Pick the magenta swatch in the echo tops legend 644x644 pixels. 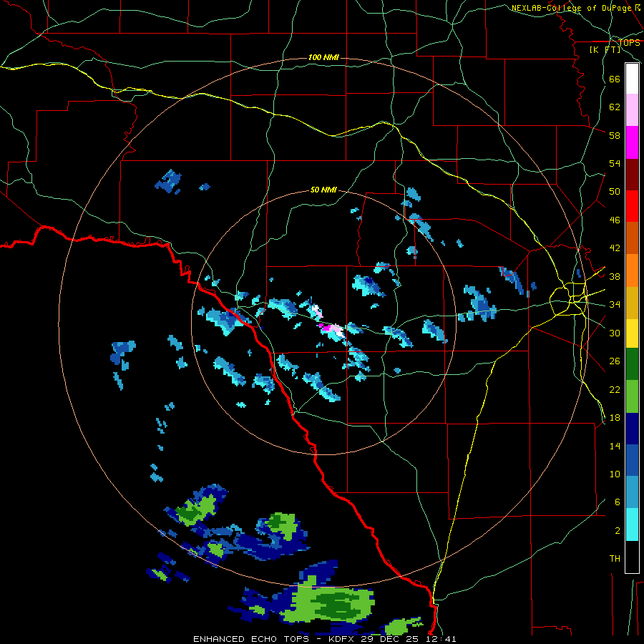click(x=632, y=142)
